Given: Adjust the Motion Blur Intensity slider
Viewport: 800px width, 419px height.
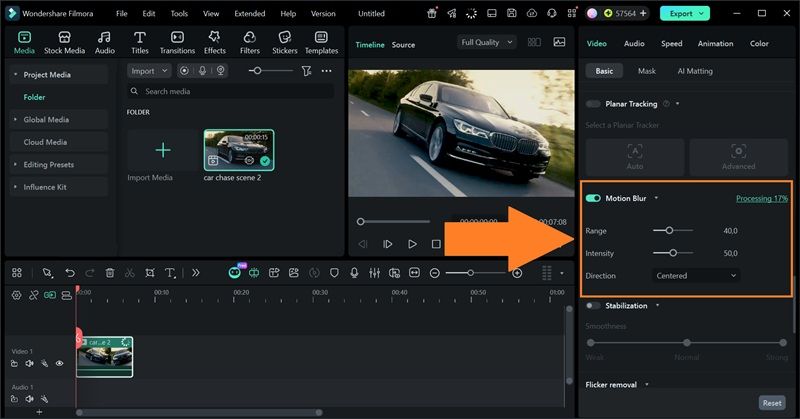Looking at the screenshot, I should pos(673,253).
